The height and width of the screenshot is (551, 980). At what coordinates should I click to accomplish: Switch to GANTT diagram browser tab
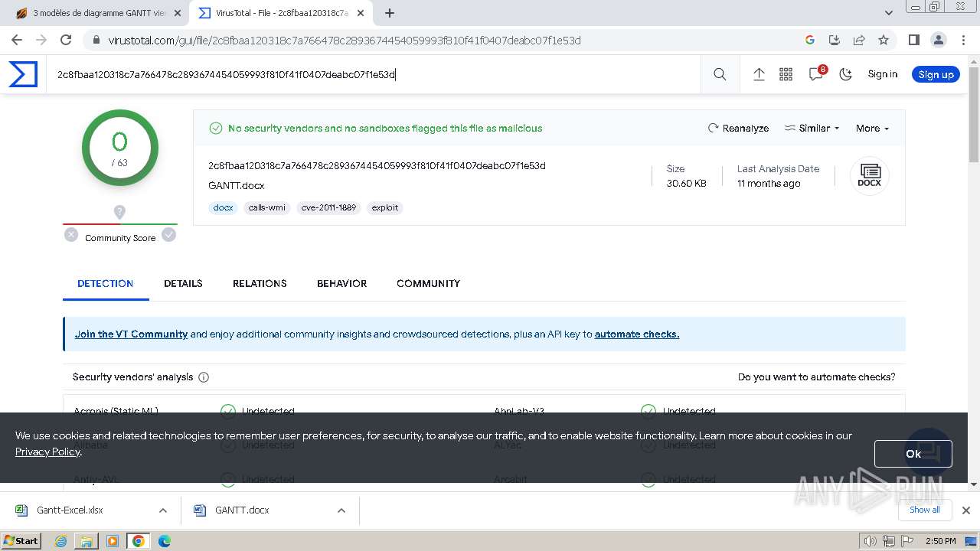pos(97,13)
